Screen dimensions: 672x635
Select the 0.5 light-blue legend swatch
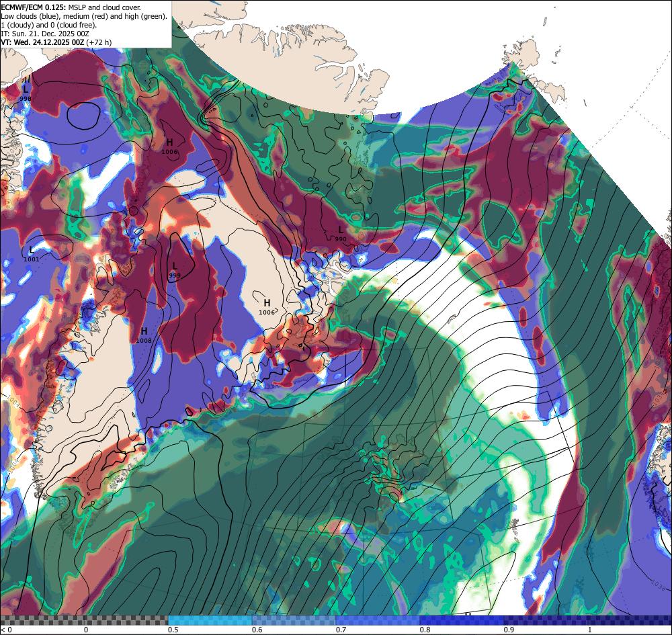click(210, 620)
